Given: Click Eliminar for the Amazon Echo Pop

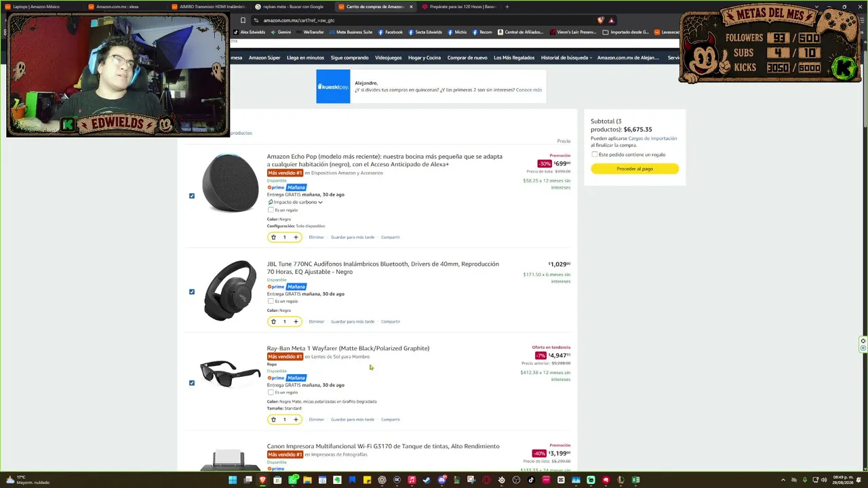Looking at the screenshot, I should (317, 237).
